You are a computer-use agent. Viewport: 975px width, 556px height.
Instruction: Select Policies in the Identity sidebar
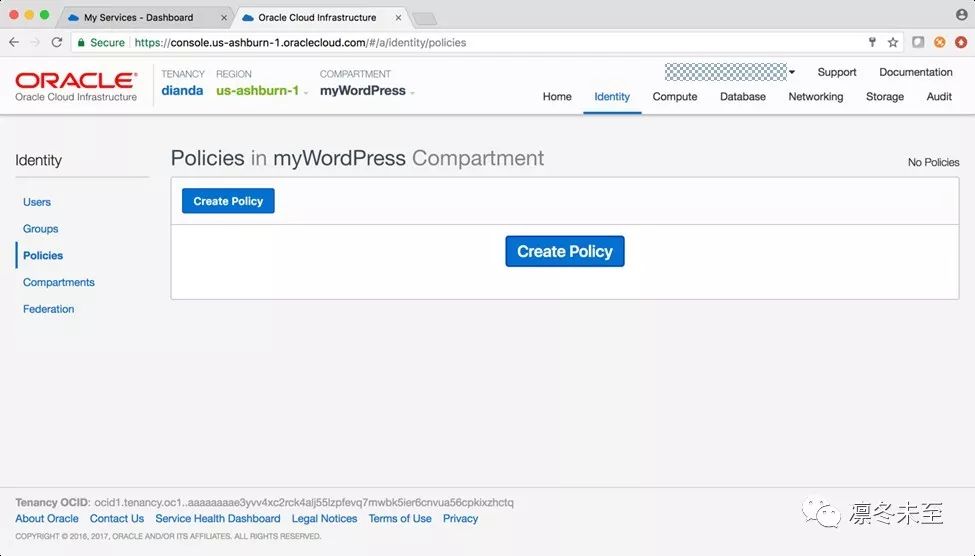tap(43, 256)
